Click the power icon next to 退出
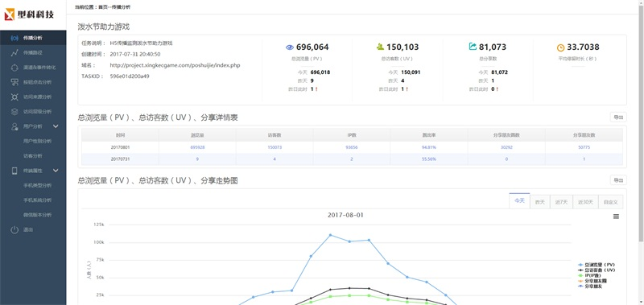 (14, 230)
